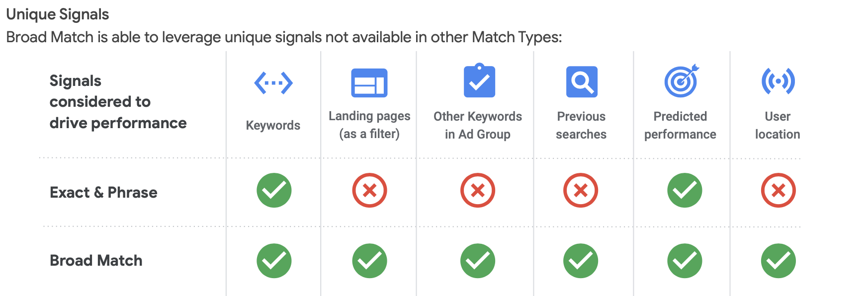
Task: Click the Previous searches magnifier icon
Action: (x=582, y=82)
